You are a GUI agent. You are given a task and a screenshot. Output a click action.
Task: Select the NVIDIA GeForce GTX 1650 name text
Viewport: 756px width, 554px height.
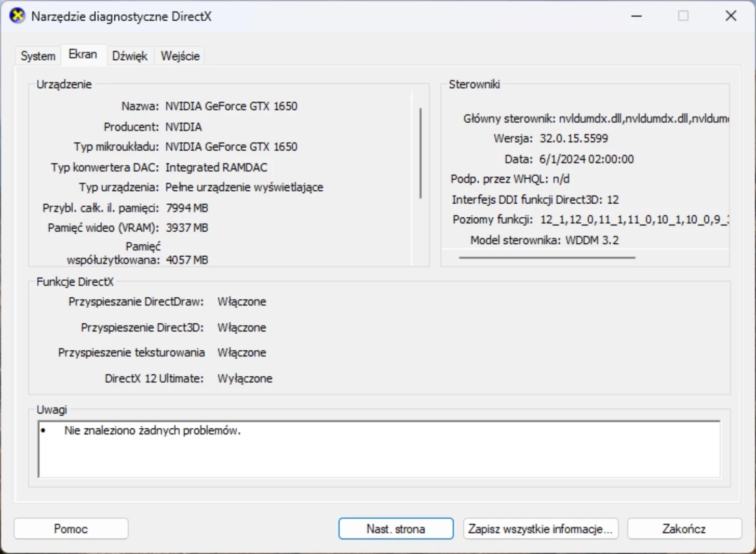pos(232,106)
